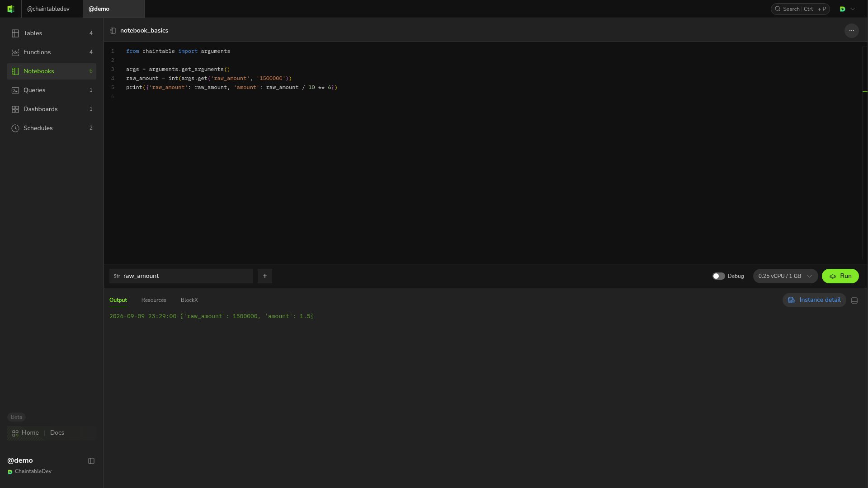Screen dimensions: 868x488
Task: Toggle the Debug switch
Action: coord(718,276)
